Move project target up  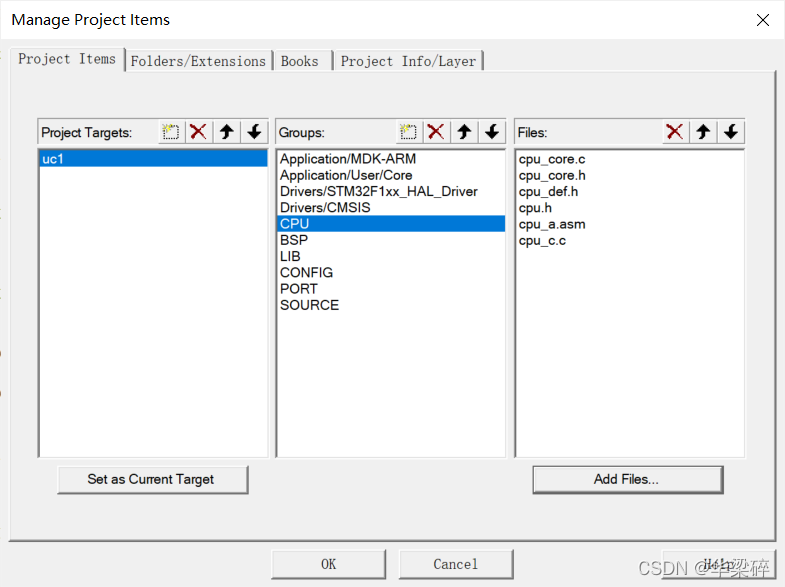(x=227, y=132)
